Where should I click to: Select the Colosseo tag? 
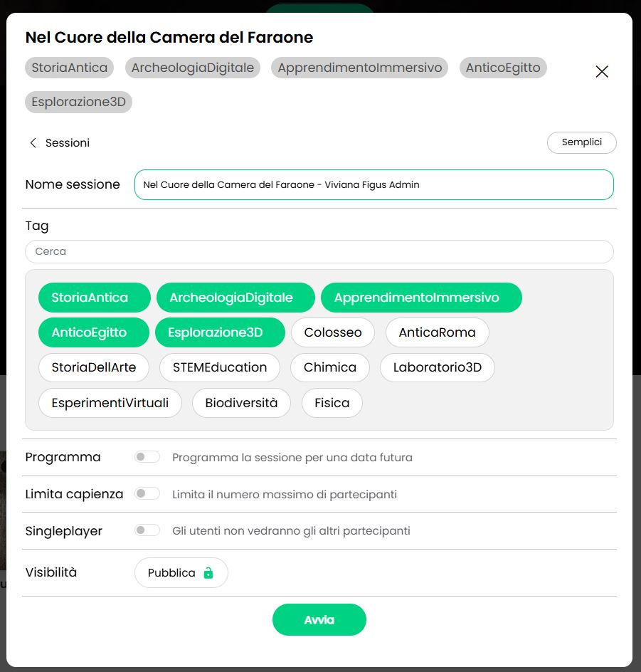click(x=332, y=332)
